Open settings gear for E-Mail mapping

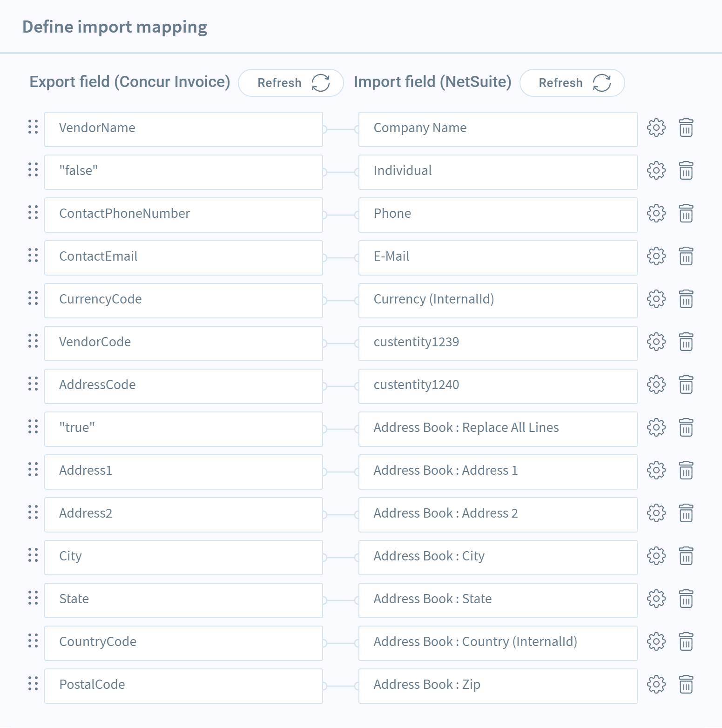pyautogui.click(x=656, y=256)
